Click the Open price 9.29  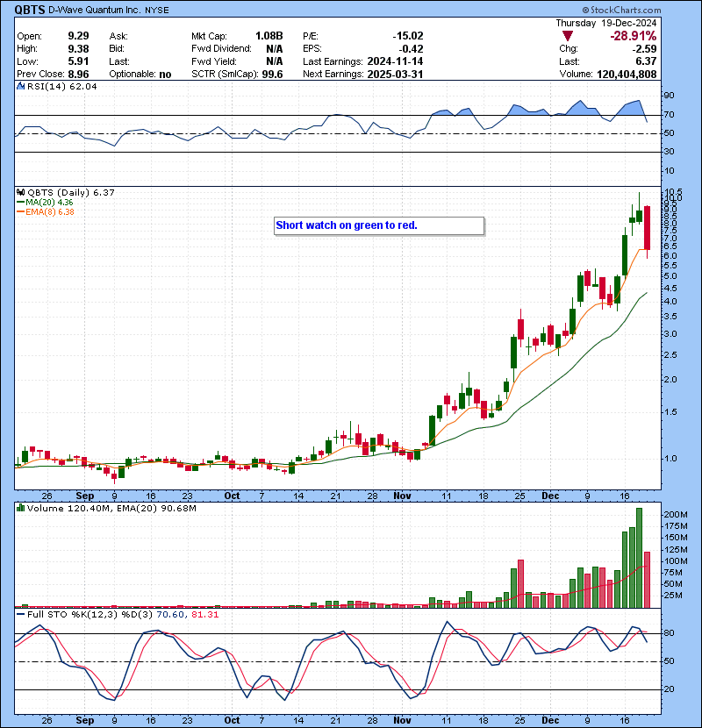(x=78, y=36)
